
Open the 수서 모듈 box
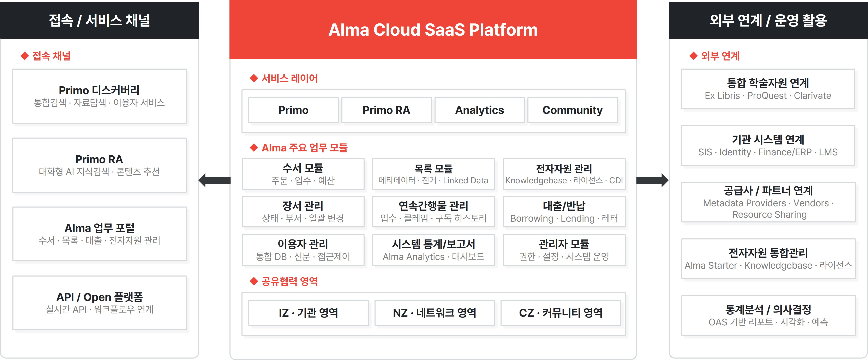pos(303,174)
